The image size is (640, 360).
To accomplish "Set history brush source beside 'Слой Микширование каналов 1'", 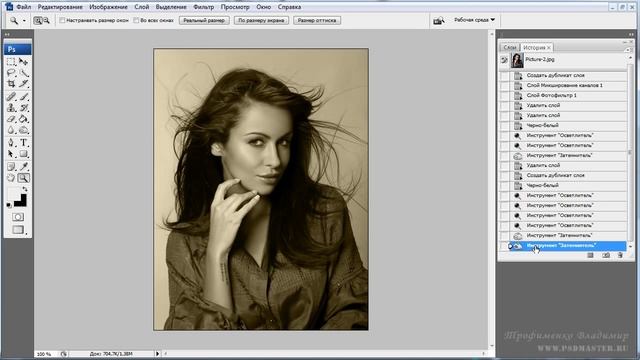I will tap(504, 85).
